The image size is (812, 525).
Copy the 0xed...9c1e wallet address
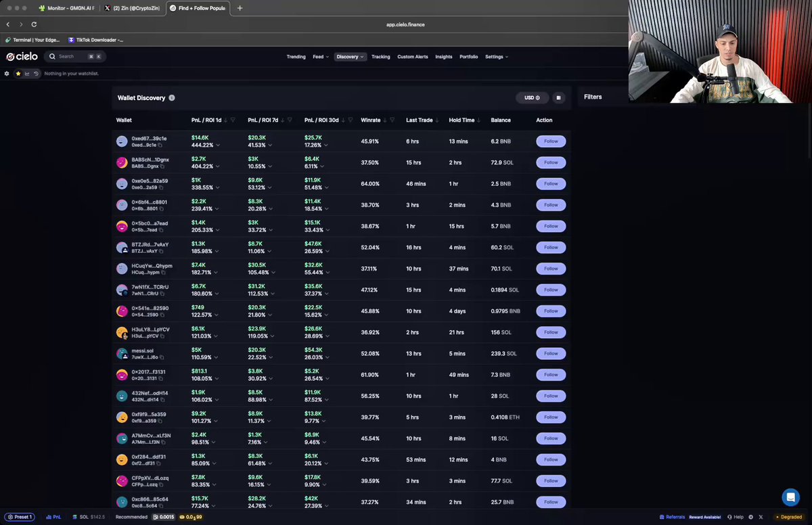160,145
